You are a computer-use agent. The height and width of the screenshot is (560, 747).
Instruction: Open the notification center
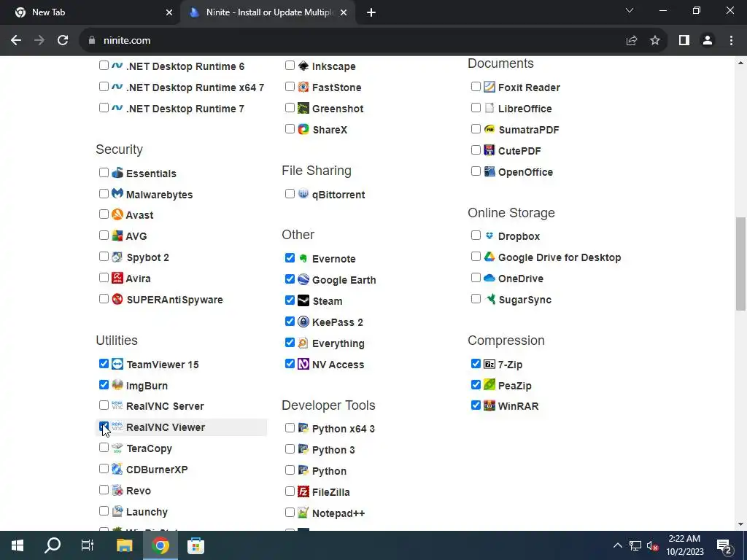[724, 545]
